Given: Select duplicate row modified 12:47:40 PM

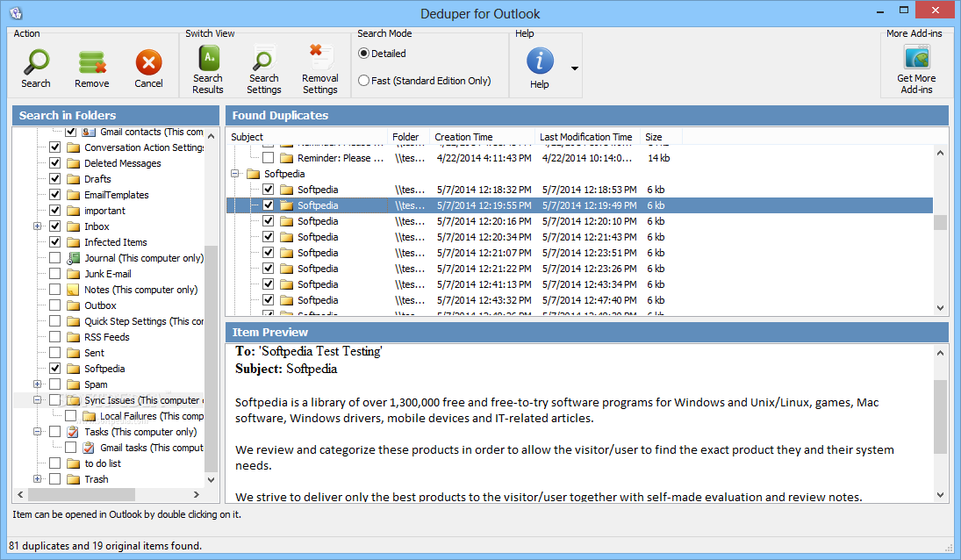Looking at the screenshot, I should 580,300.
